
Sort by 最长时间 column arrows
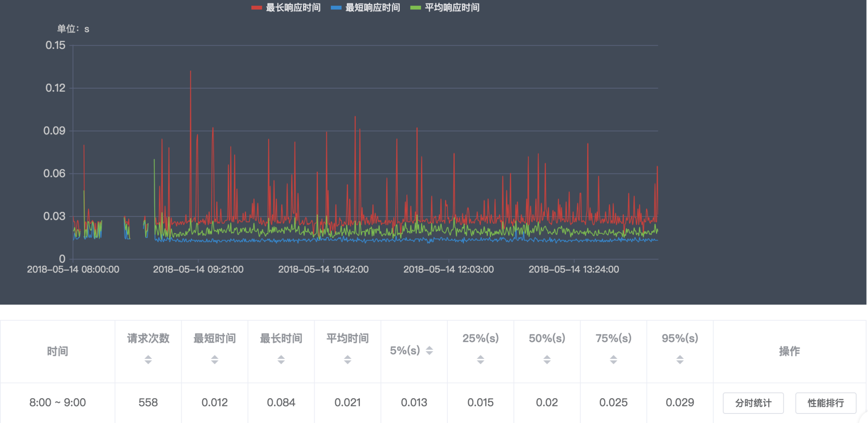281,360
